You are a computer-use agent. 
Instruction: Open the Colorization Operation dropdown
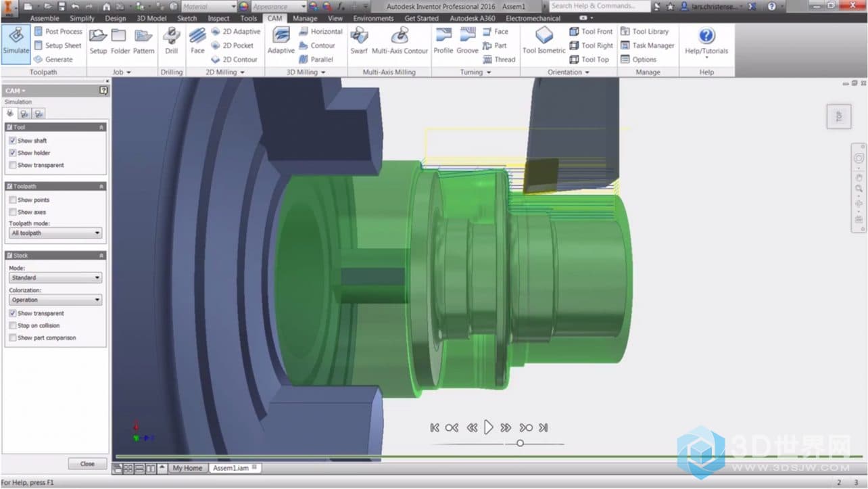55,300
